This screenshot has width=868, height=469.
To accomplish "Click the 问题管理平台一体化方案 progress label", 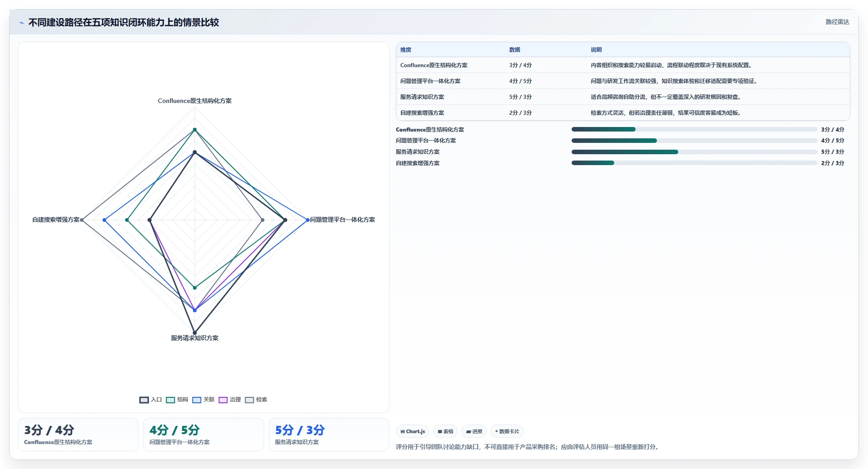I will pyautogui.click(x=426, y=141).
